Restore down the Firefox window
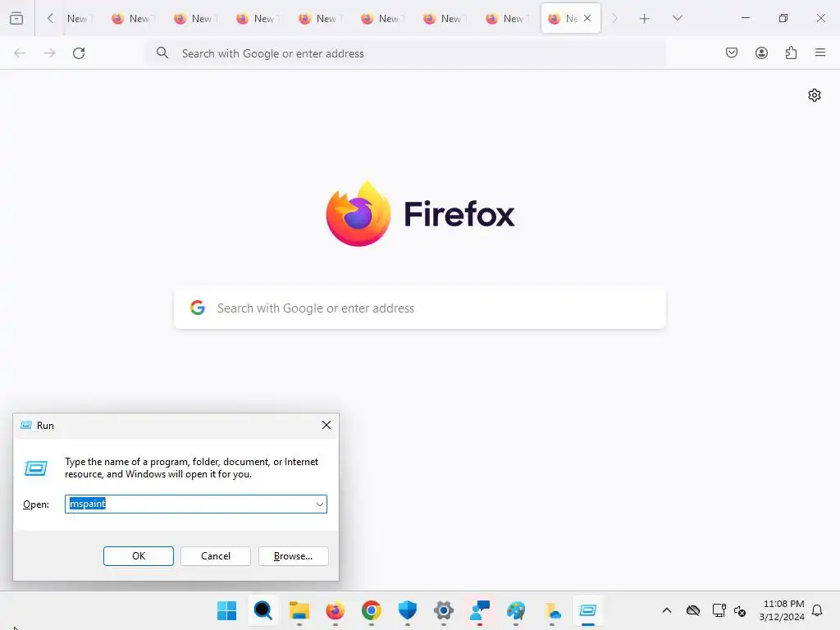 pos(783,18)
